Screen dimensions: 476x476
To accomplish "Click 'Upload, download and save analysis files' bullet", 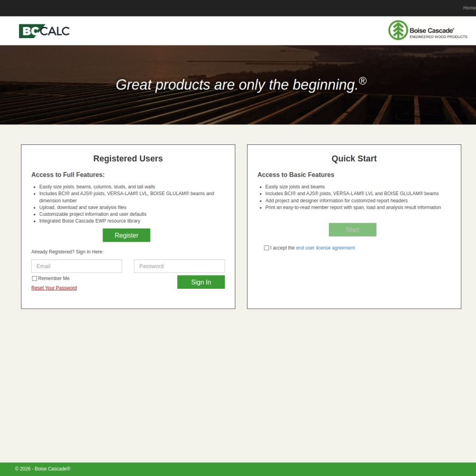I will (83, 207).
